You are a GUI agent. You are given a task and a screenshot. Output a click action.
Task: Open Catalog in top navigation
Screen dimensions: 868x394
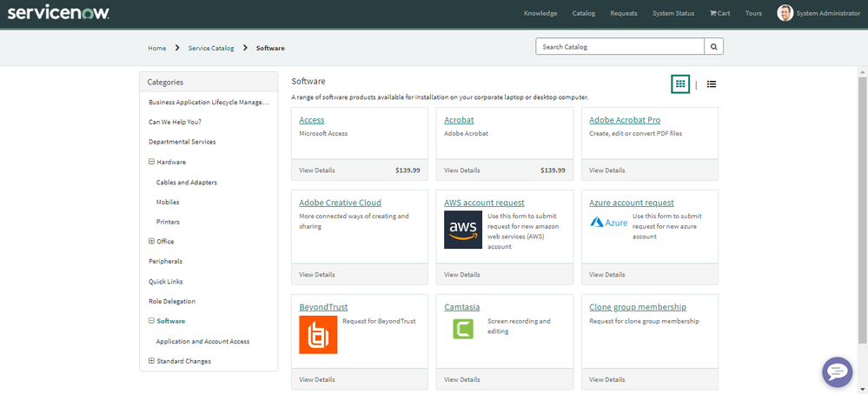click(x=584, y=13)
